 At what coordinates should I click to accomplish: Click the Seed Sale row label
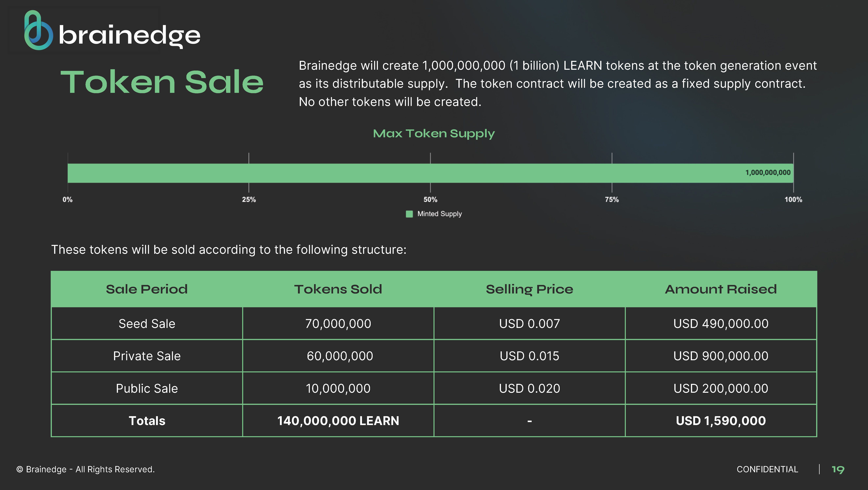[x=147, y=324]
